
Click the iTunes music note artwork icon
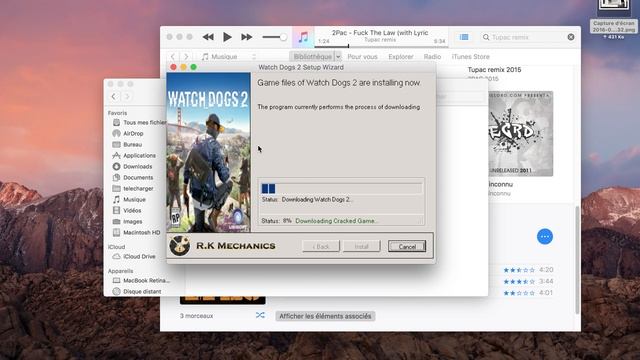tap(303, 37)
